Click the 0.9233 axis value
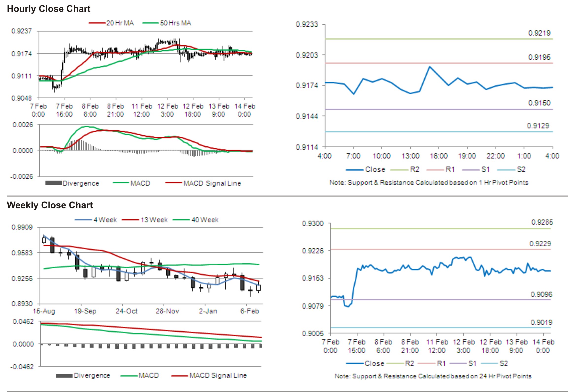Image resolution: width=568 pixels, height=392 pixels. pyautogui.click(x=307, y=24)
